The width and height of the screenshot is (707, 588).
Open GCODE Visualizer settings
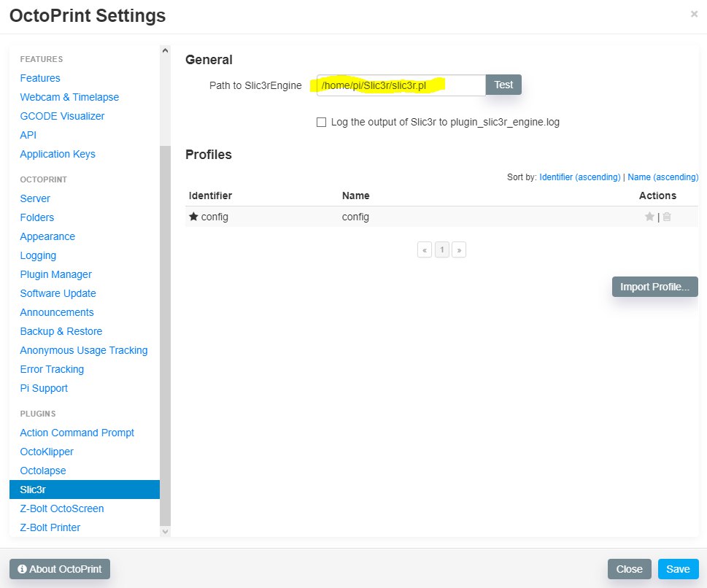pyautogui.click(x=62, y=116)
